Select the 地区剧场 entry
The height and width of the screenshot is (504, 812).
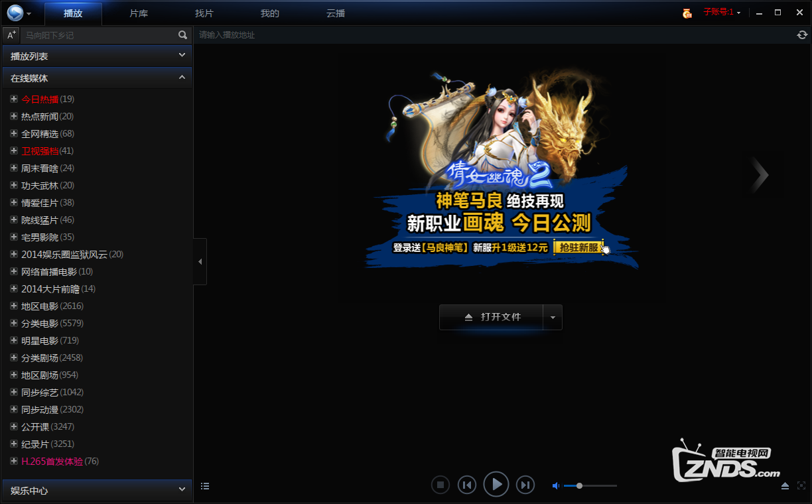coord(50,375)
